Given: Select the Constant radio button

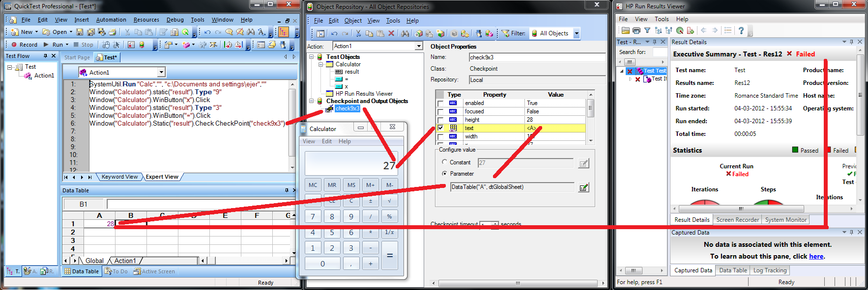Looking at the screenshot, I should tap(444, 162).
